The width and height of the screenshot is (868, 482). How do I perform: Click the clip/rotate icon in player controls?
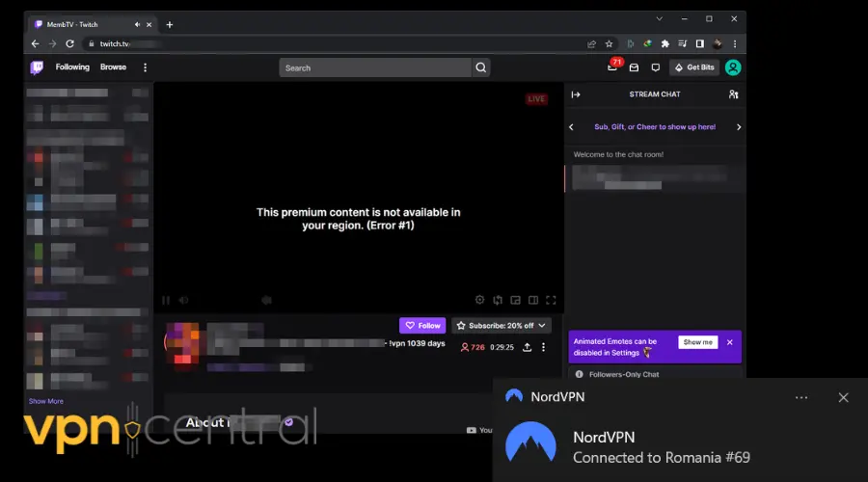click(x=498, y=300)
